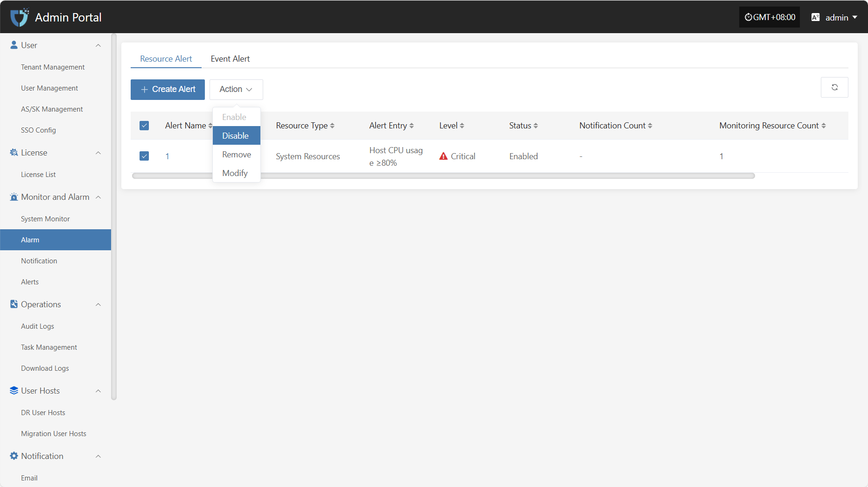Sort by Alert Entry arrows
868x487 pixels.
point(412,126)
